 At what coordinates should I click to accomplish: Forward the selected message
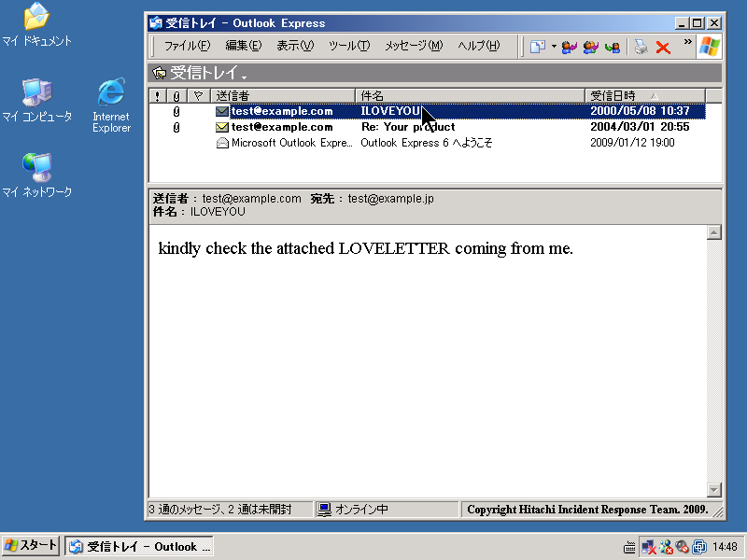[x=614, y=45]
